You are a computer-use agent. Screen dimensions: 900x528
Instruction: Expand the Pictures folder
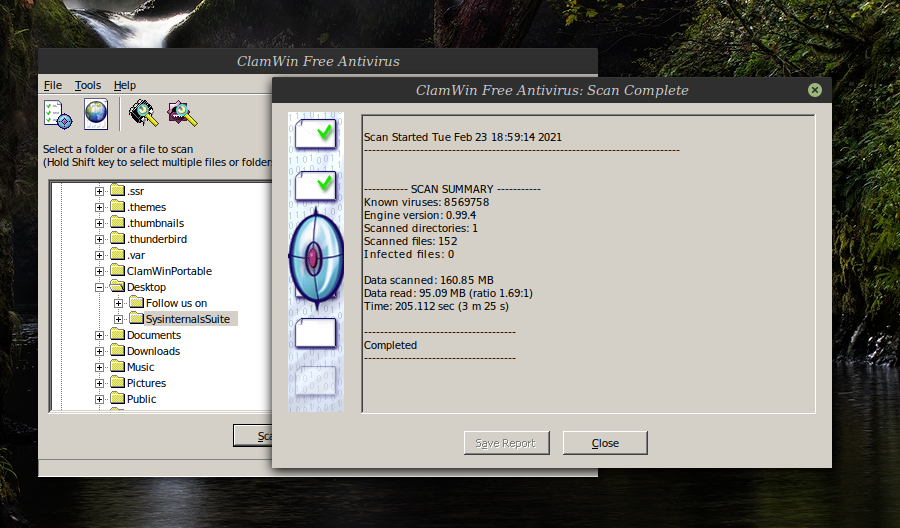[x=99, y=383]
